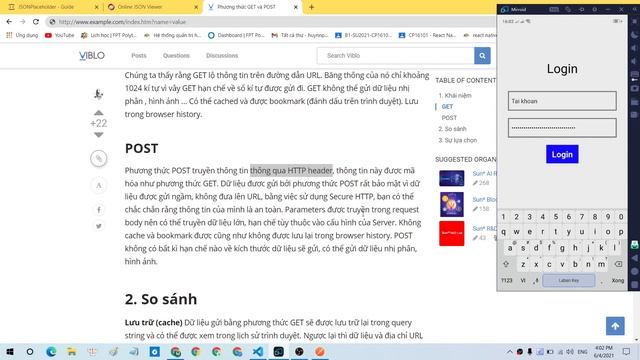Jump to GET in table of contents
This screenshot has width=640, height=360.
447,107
